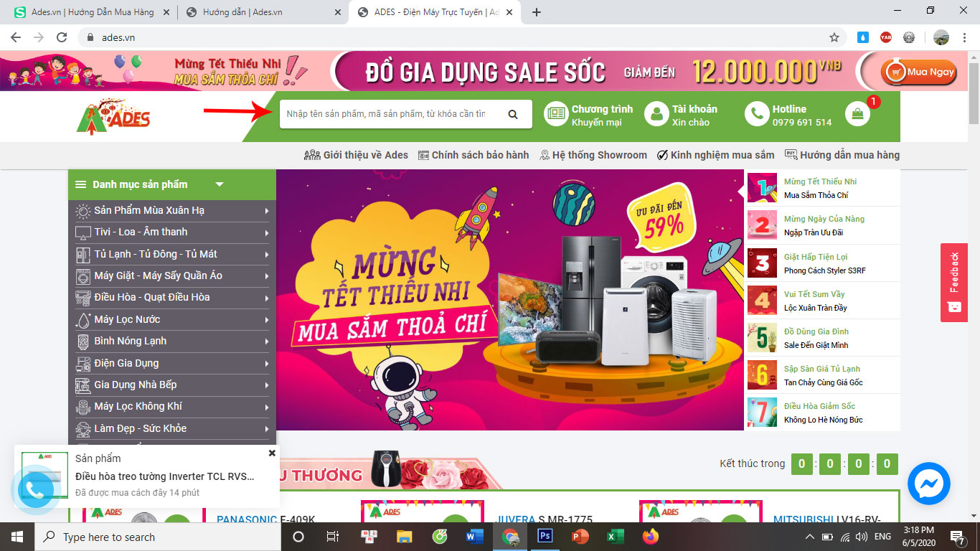Click the red YAB extension icon
Screen dimensions: 980x551
886,37
